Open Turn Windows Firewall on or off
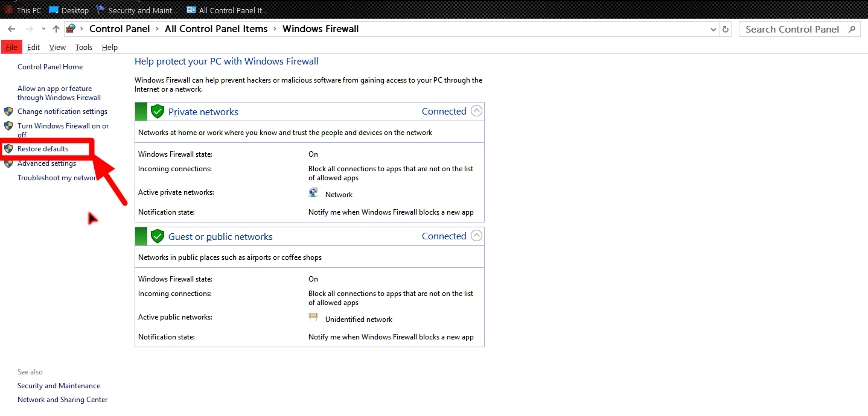 click(x=63, y=130)
